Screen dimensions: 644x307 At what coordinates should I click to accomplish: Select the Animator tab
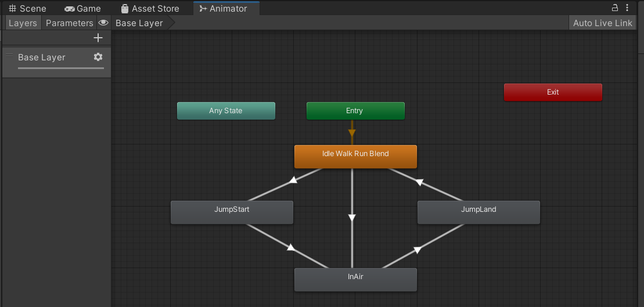point(226,9)
